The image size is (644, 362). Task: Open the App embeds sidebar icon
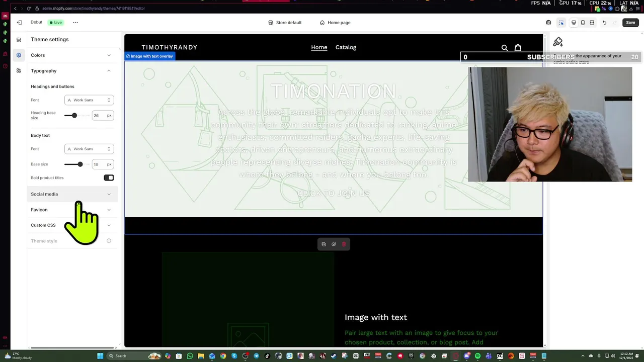(x=19, y=71)
